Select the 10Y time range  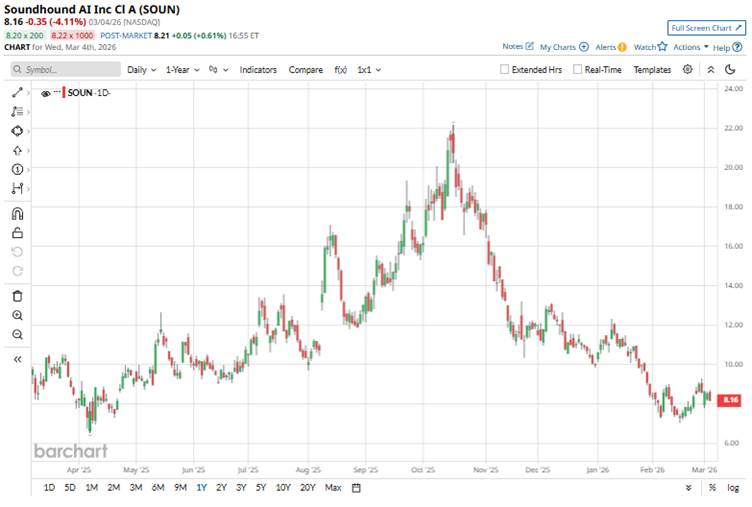tap(283, 487)
